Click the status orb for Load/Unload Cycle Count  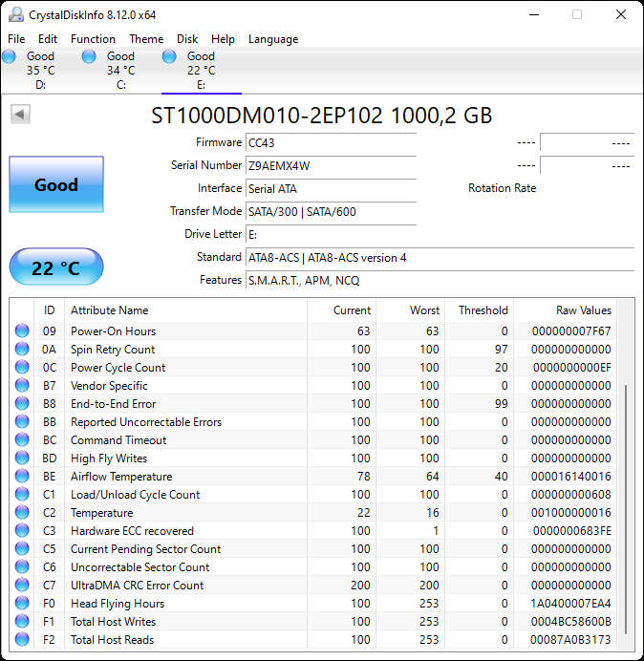click(x=22, y=494)
